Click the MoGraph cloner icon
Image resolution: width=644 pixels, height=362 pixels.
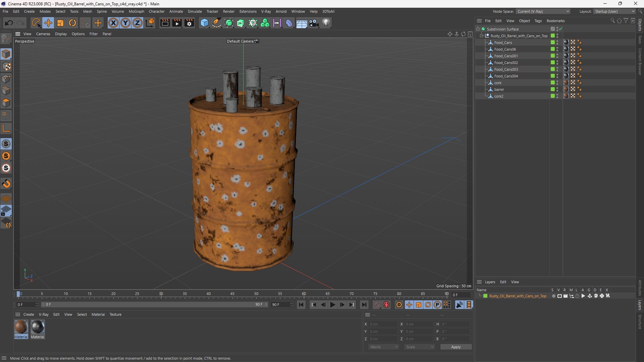pyautogui.click(x=265, y=23)
